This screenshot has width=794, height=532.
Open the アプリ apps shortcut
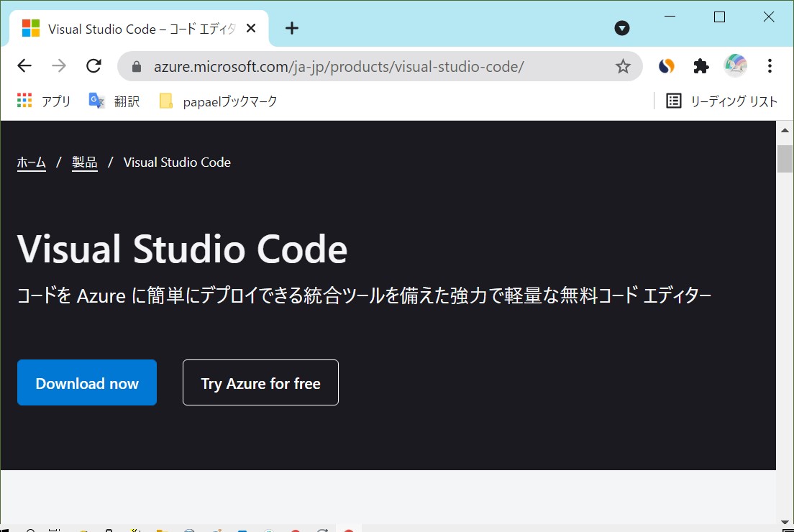[44, 101]
